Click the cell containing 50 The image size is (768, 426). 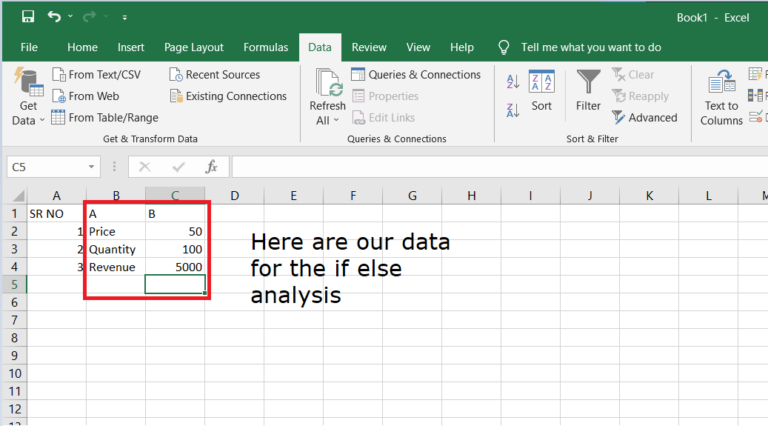pos(175,232)
